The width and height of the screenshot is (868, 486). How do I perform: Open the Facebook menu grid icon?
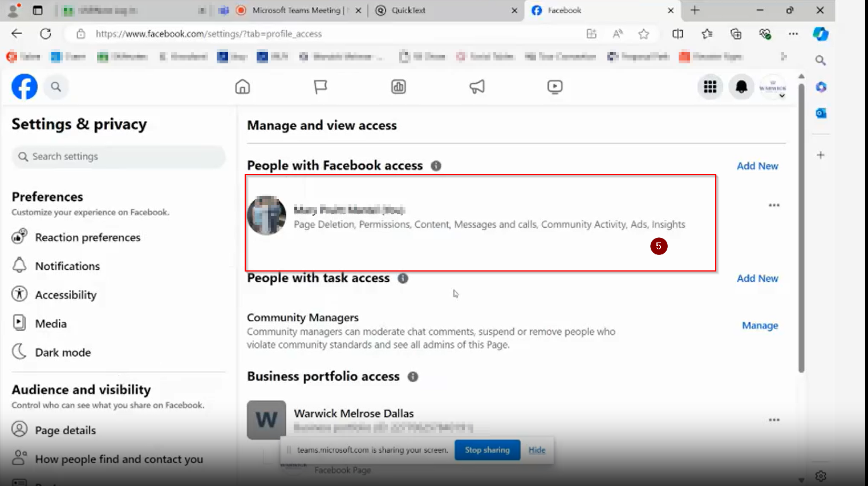(x=710, y=87)
